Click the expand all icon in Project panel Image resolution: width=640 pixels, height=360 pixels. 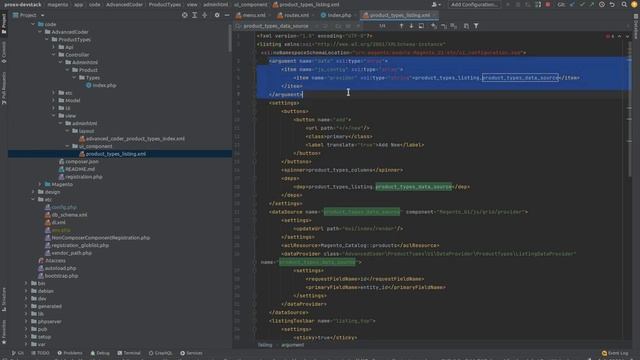(195, 15)
